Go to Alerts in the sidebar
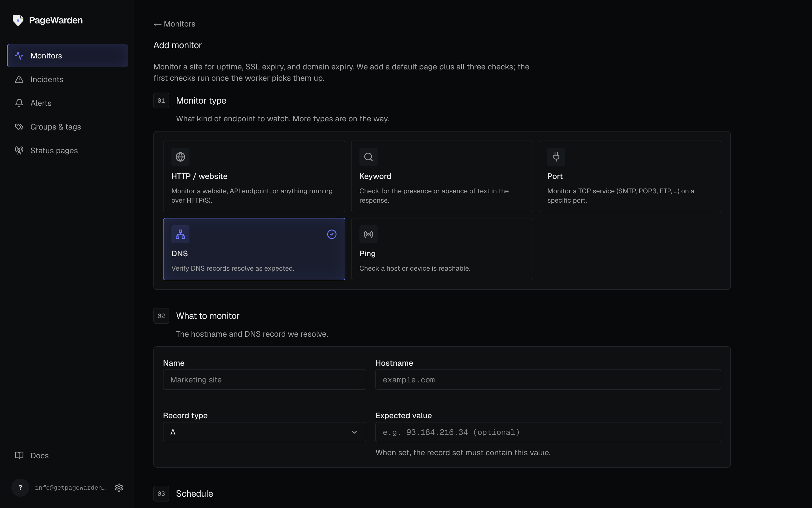Image resolution: width=812 pixels, height=508 pixels. 67,103
